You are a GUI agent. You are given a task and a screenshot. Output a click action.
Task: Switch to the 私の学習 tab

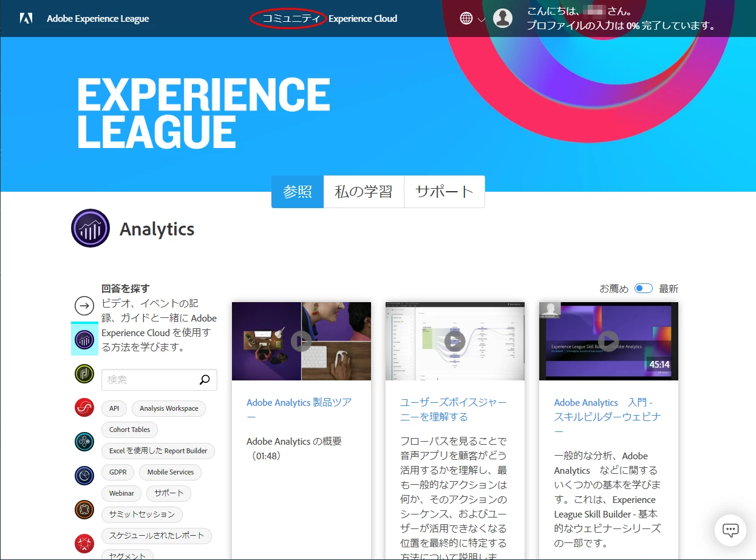364,192
